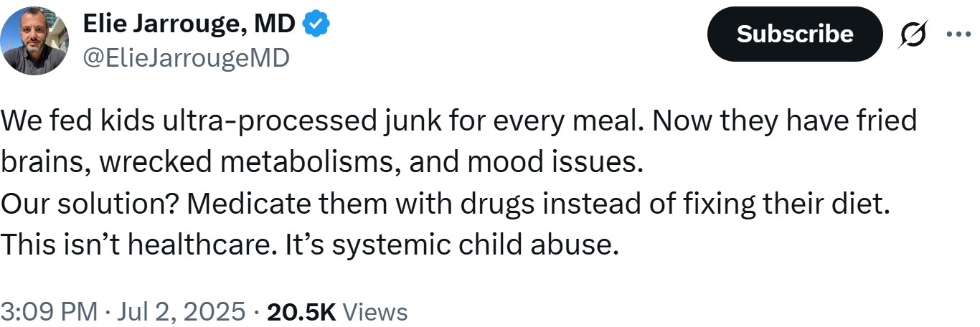Subscribe to Elie Jarrouge, MD

point(795,34)
